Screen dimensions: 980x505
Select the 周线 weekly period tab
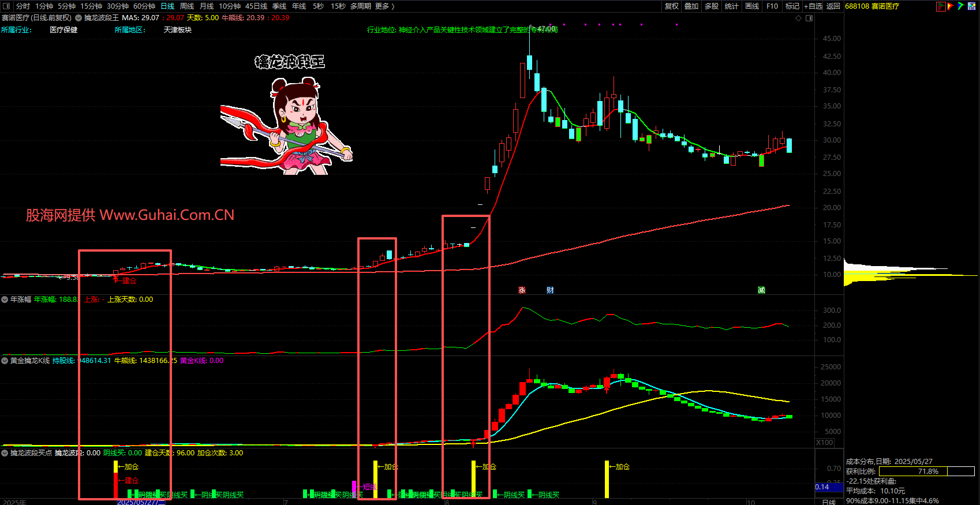(x=187, y=6)
